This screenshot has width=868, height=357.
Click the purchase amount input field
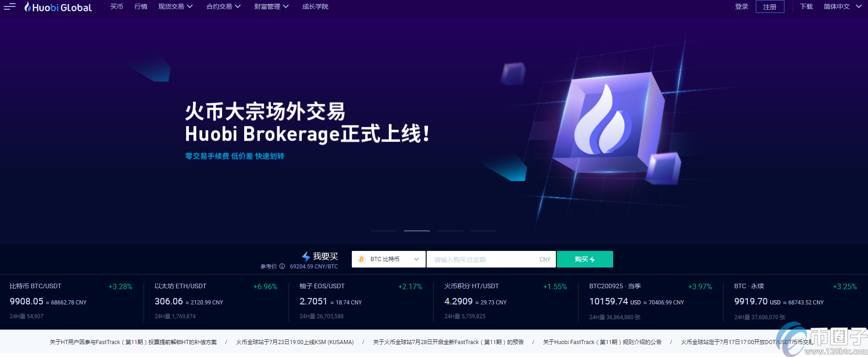[485, 259]
